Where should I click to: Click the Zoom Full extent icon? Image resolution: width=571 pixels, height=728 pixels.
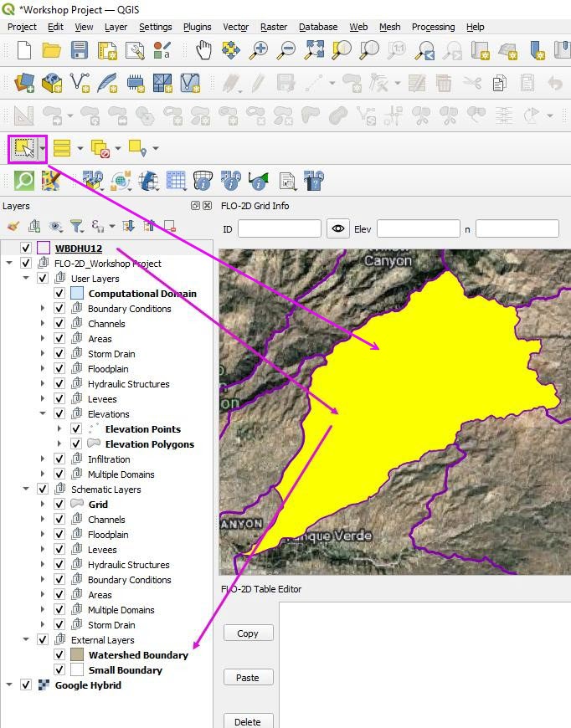tap(314, 50)
